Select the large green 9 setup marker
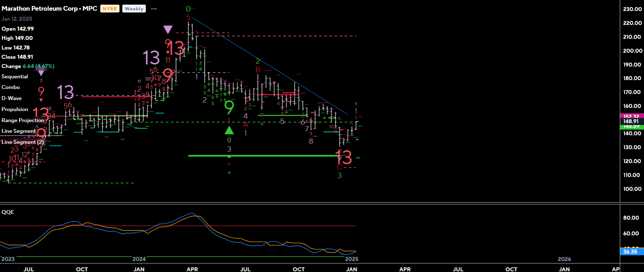This screenshot has height=272, width=644. point(229,107)
